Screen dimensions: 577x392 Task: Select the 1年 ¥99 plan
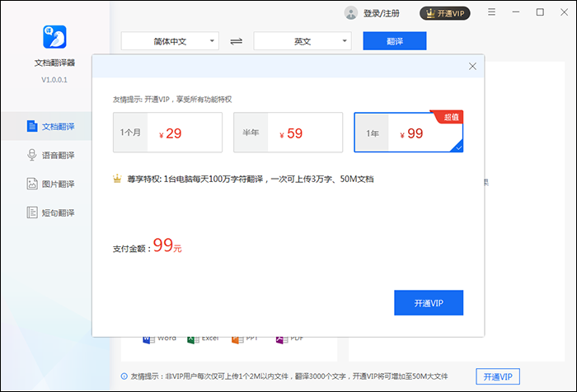pyautogui.click(x=408, y=133)
